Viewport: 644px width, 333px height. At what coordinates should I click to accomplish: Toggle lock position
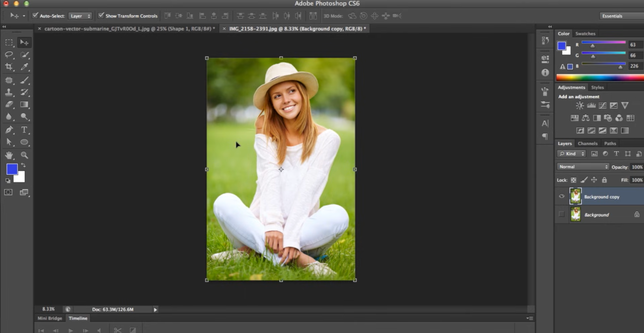594,180
